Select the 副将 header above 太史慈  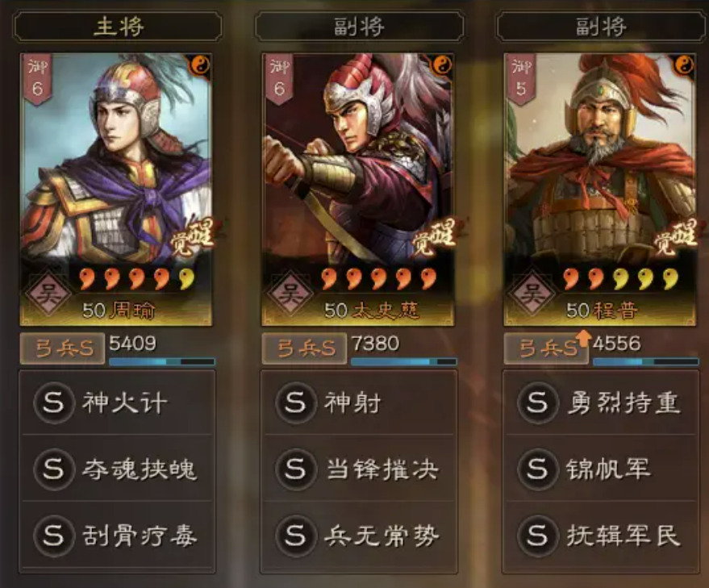point(360,27)
